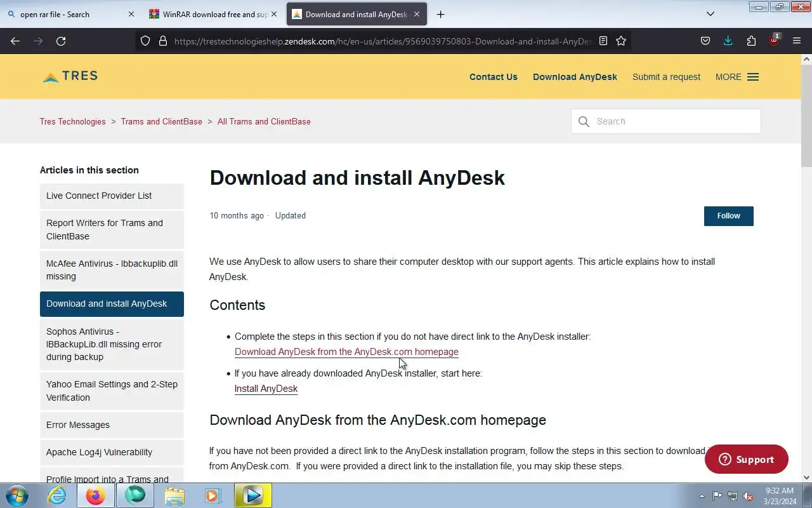The image size is (812, 508).
Task: Launch Internet Explorer from taskbar
Action: point(57,495)
